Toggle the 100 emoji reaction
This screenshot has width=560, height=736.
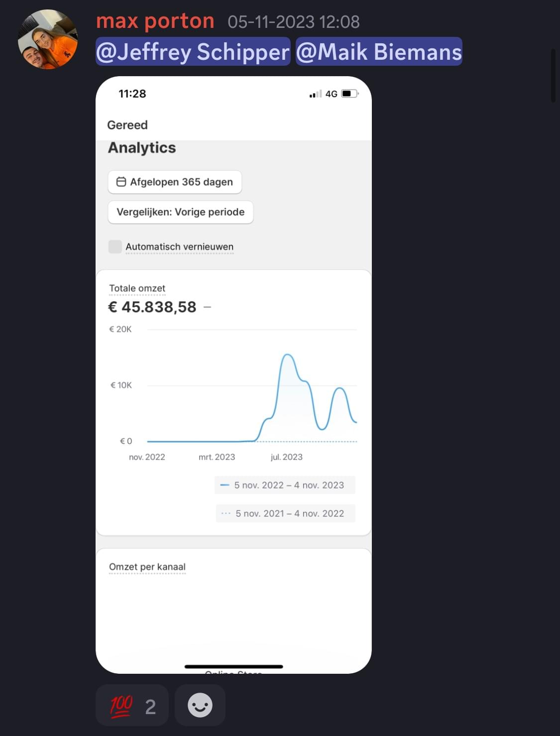tap(132, 705)
